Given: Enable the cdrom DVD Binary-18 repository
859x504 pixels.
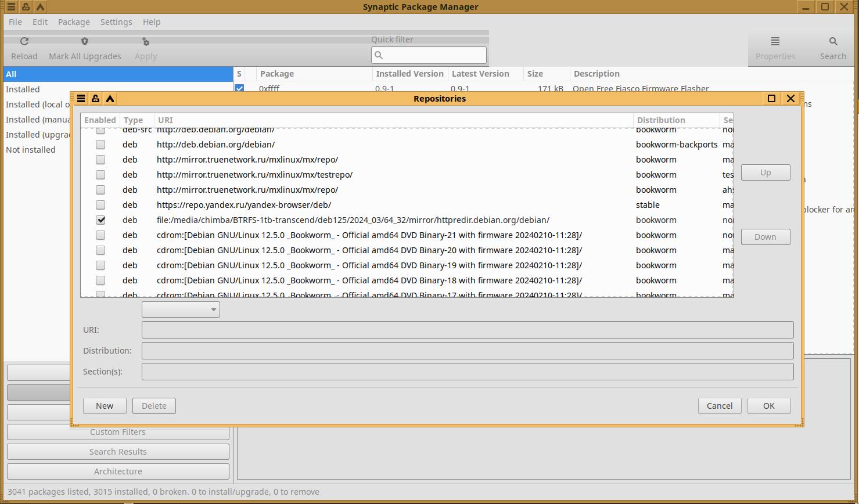Looking at the screenshot, I should pos(100,280).
